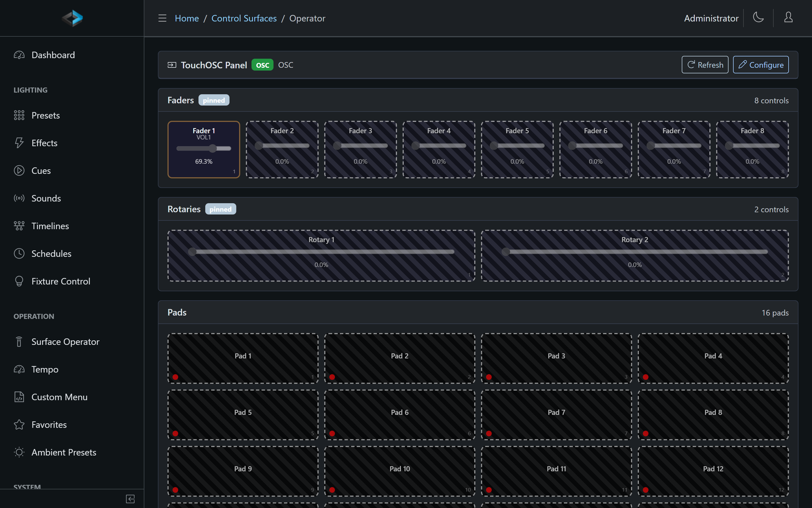Click the Rotary 2 slider

(x=634, y=252)
